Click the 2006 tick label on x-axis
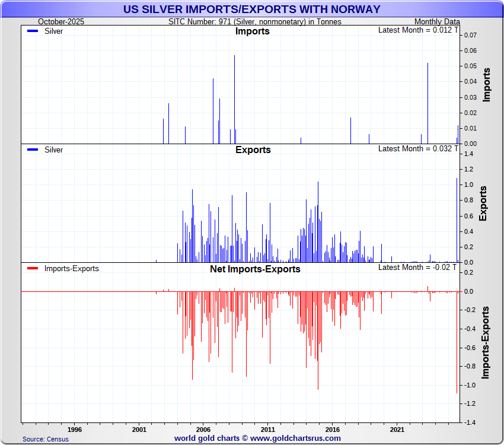Screen dimensions: 504x445 click(x=203, y=428)
